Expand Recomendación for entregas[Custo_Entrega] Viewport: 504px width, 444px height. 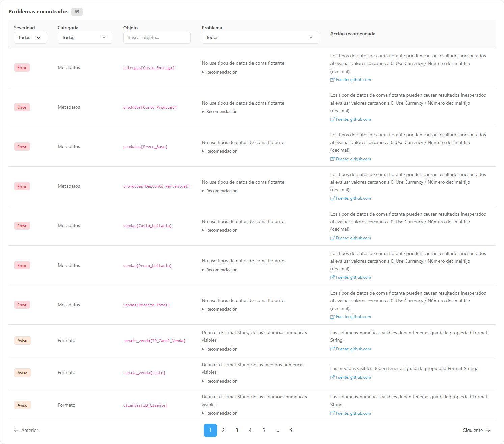pyautogui.click(x=220, y=72)
